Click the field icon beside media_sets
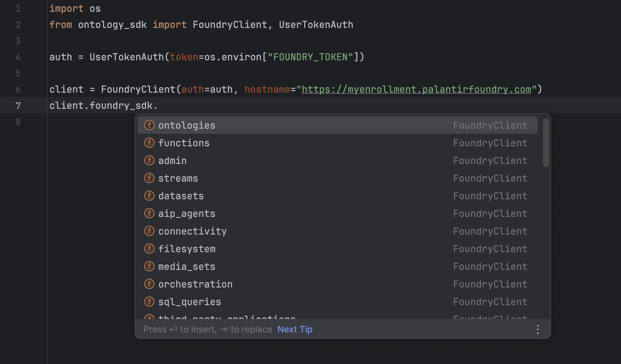 [149, 266]
